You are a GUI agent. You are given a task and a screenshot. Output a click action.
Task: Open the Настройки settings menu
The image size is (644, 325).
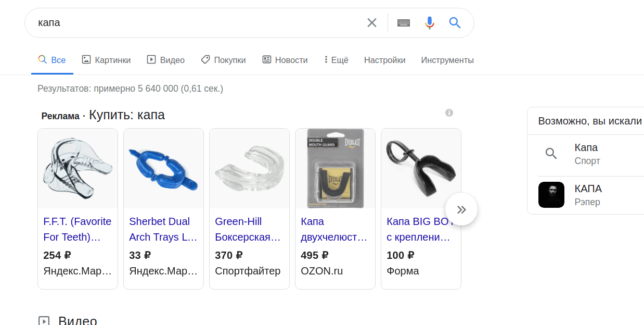click(x=384, y=60)
